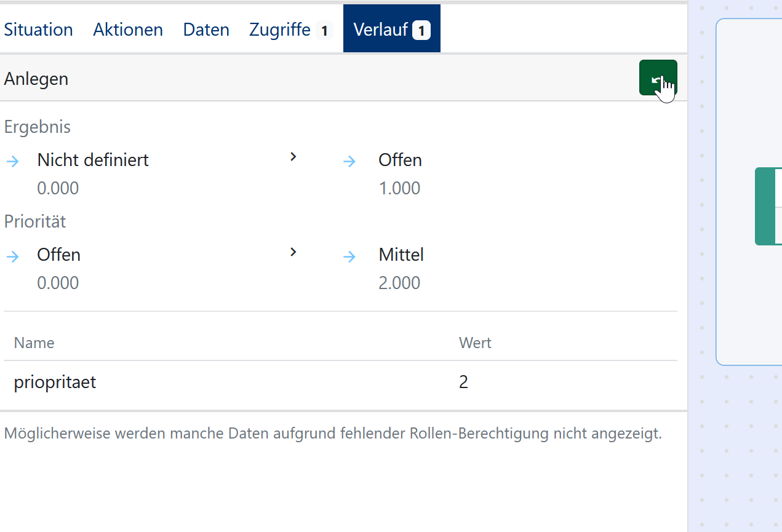Click blue arrow next to Nicht definiert
This screenshot has width=782, height=532.
13,162
